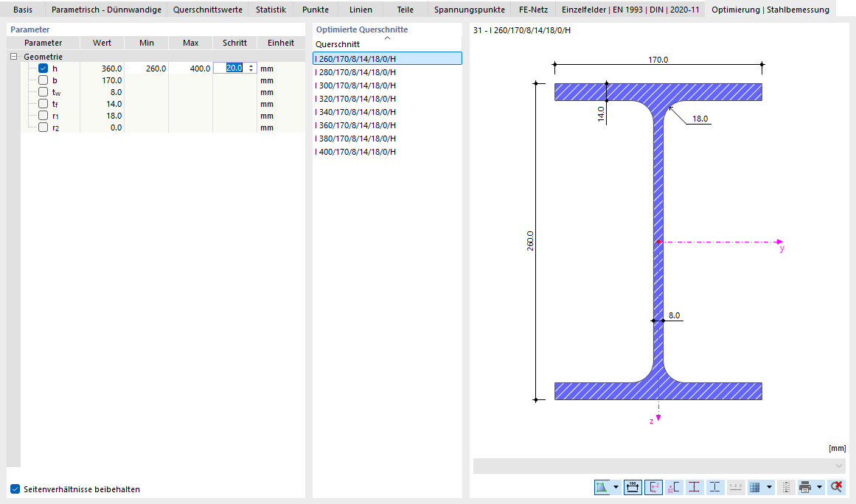Screen dimensions: 856x504
Task: Show stress points icon with red dots
Action: [x=694, y=487]
